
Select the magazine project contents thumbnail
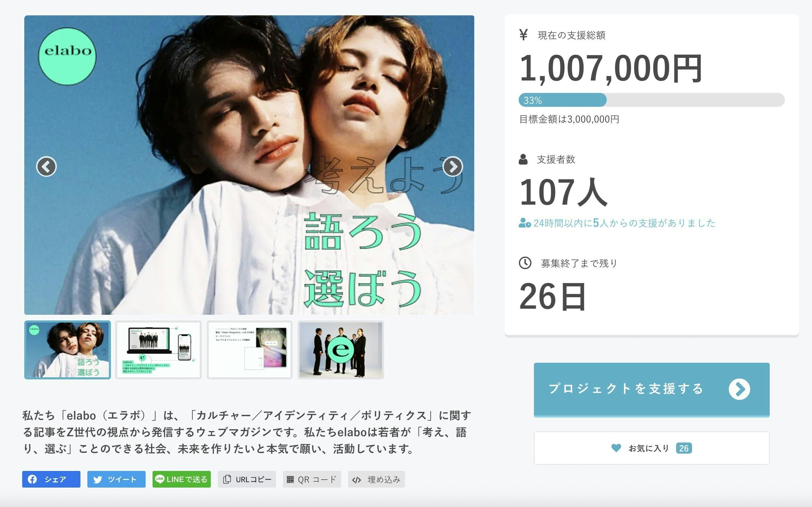click(250, 350)
